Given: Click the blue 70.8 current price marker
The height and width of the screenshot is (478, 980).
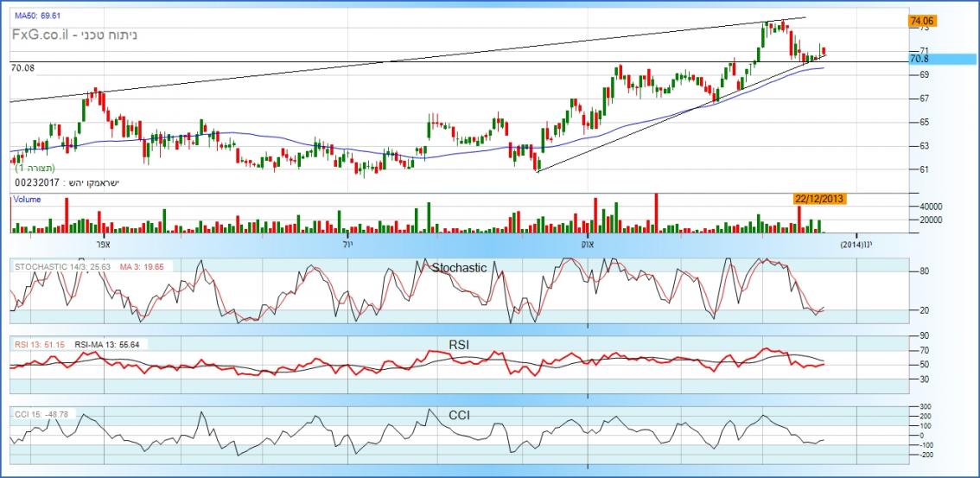Looking at the screenshot, I should [x=920, y=59].
